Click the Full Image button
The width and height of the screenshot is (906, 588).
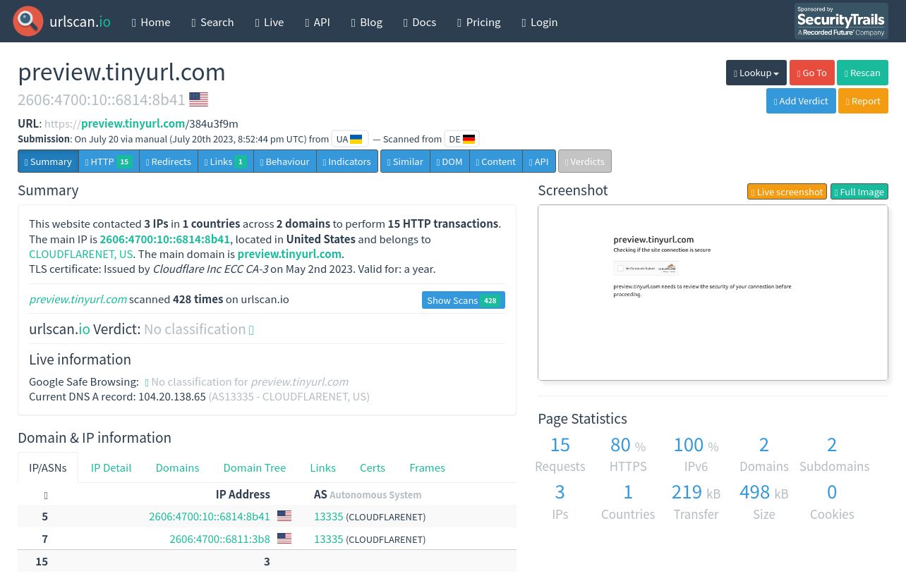859,192
